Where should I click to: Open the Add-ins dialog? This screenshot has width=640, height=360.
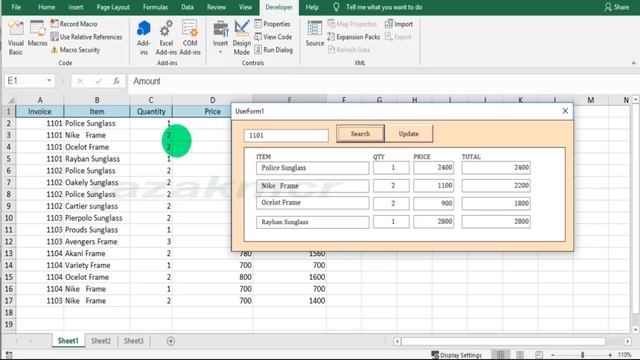[144, 38]
